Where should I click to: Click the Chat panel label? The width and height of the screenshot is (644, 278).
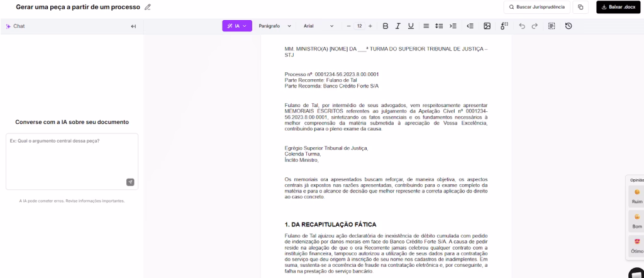point(19,26)
